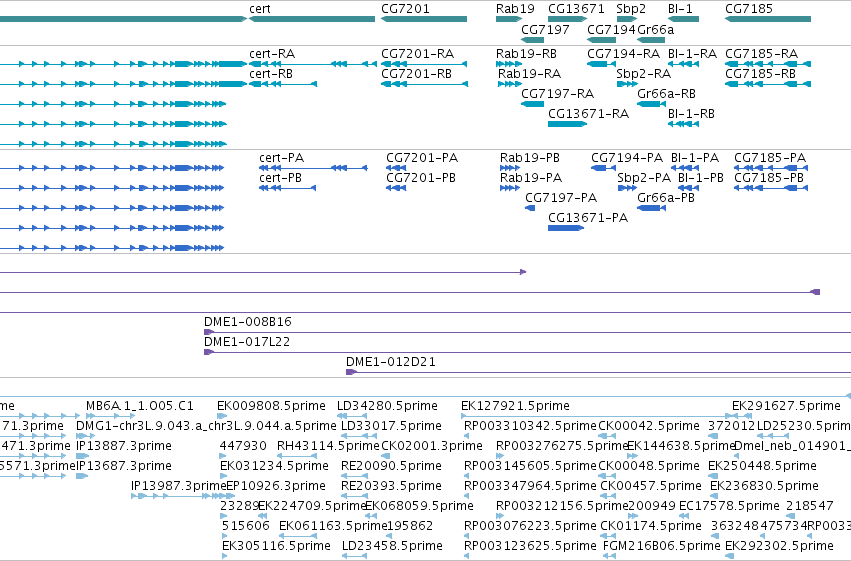Screen dimensions: 851x561
Task: Select the CG7201 gene label
Action: click(405, 9)
